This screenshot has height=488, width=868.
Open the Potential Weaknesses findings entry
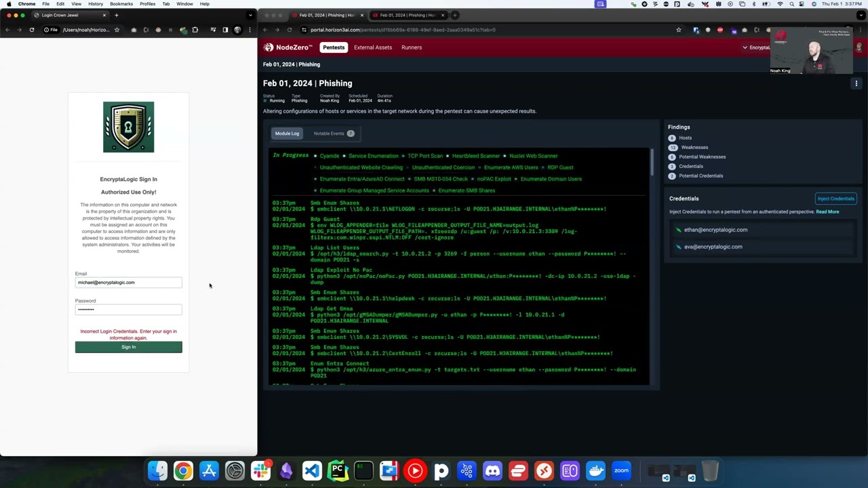click(x=697, y=157)
